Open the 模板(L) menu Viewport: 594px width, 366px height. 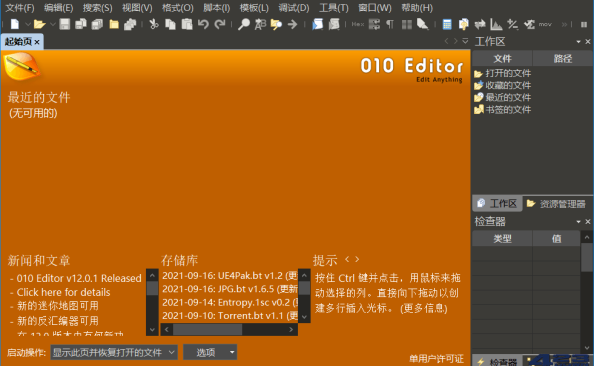pyautogui.click(x=254, y=8)
